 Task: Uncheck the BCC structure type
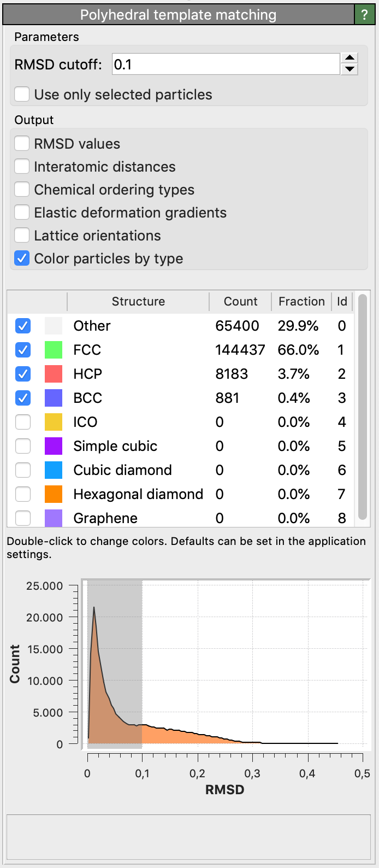(x=23, y=398)
